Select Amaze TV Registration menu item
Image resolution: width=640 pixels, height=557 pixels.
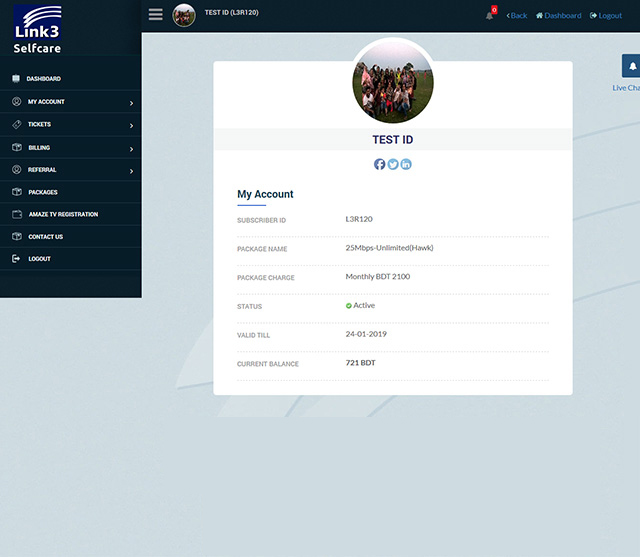(62, 214)
